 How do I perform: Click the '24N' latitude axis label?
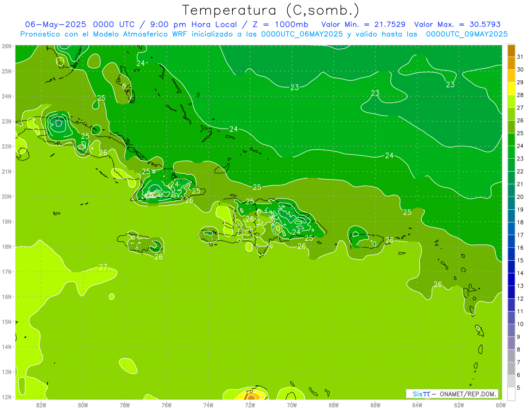(x=6, y=96)
